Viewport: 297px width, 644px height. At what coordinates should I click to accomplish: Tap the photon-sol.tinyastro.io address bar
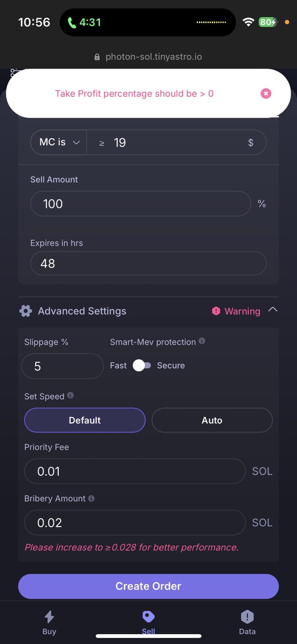(148, 57)
